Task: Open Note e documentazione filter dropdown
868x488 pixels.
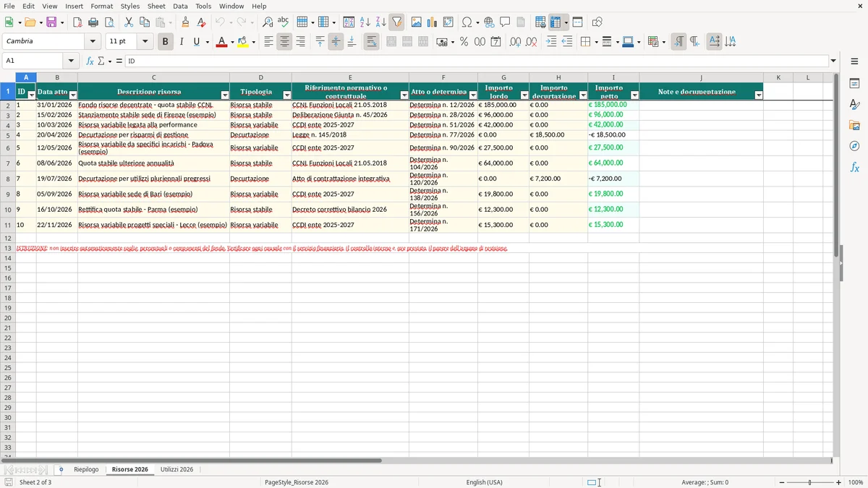Action: [x=758, y=95]
